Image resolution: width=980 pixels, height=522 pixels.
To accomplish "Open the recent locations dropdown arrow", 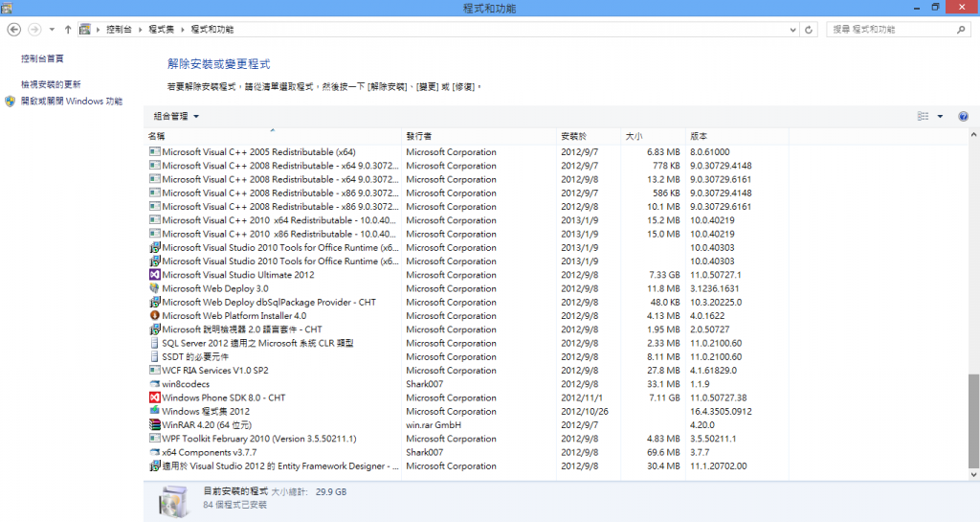I will [x=52, y=30].
